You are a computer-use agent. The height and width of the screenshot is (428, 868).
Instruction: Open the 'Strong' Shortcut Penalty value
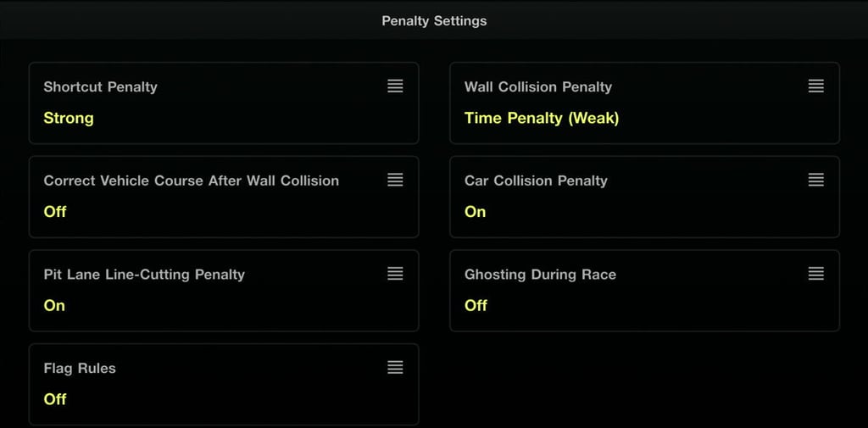(69, 118)
